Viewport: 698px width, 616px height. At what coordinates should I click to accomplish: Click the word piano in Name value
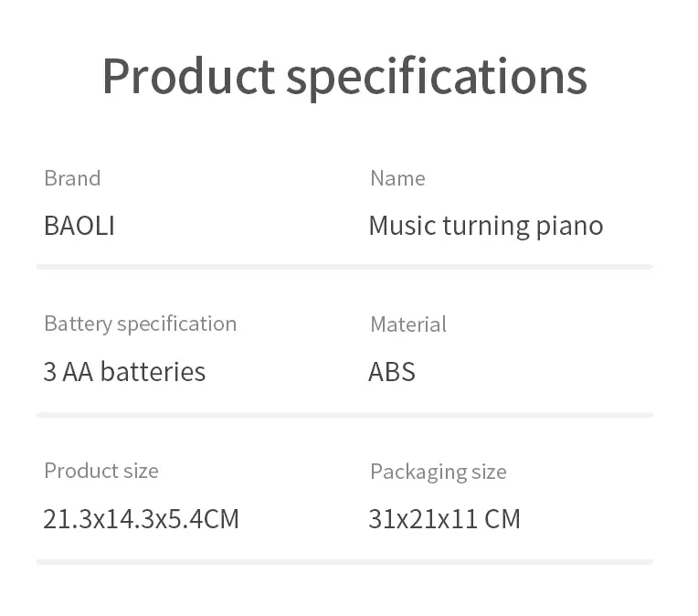[x=569, y=228]
